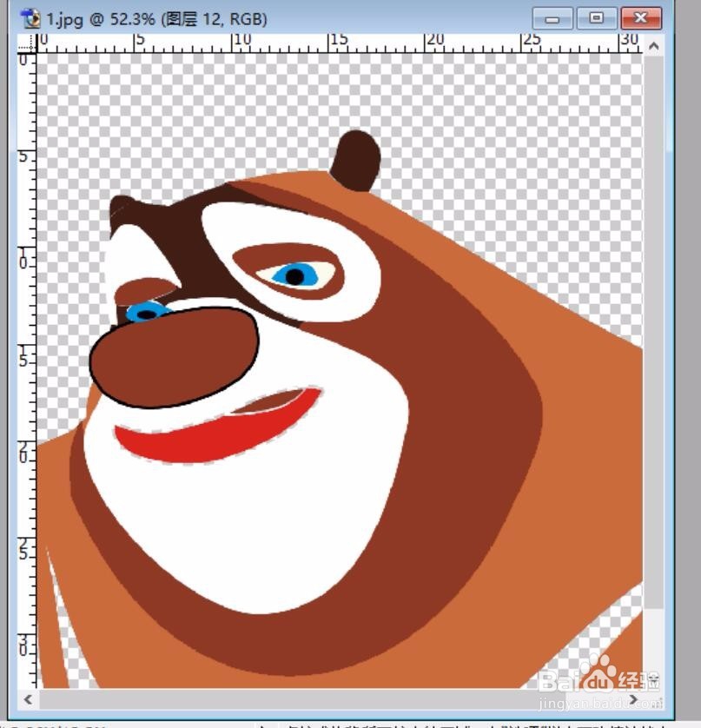Click the bear's dark brown ear
This screenshot has width=701, height=728.
point(355,161)
